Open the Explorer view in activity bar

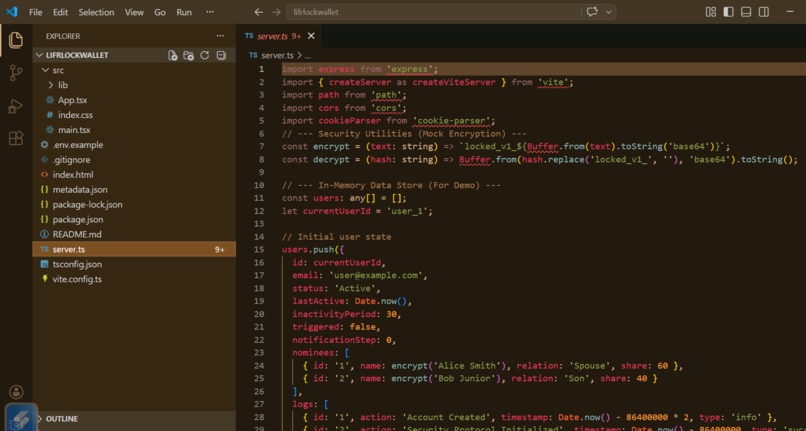pyautogui.click(x=15, y=40)
